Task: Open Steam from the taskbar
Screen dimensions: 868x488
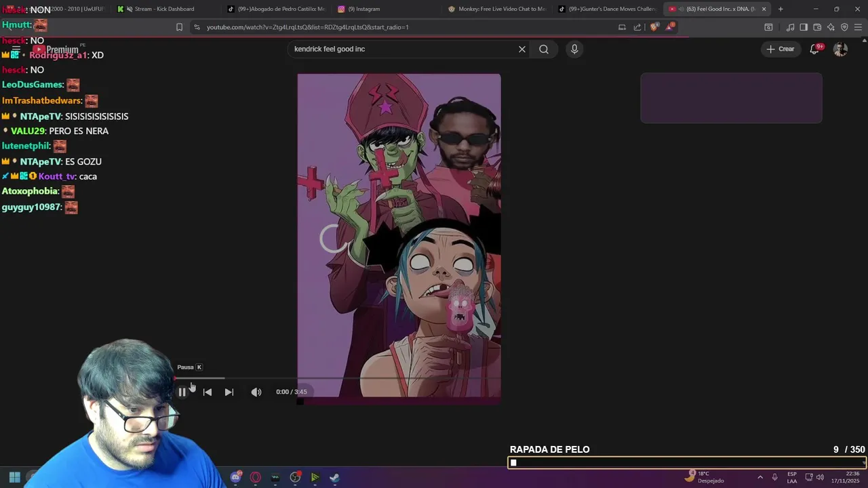Action: click(334, 477)
